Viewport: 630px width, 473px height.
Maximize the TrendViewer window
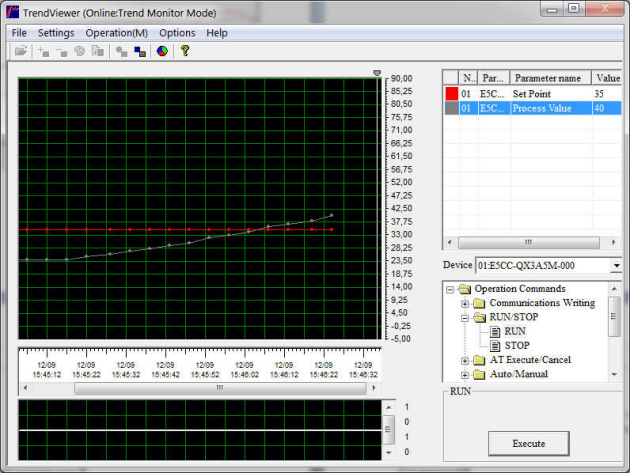click(x=574, y=8)
